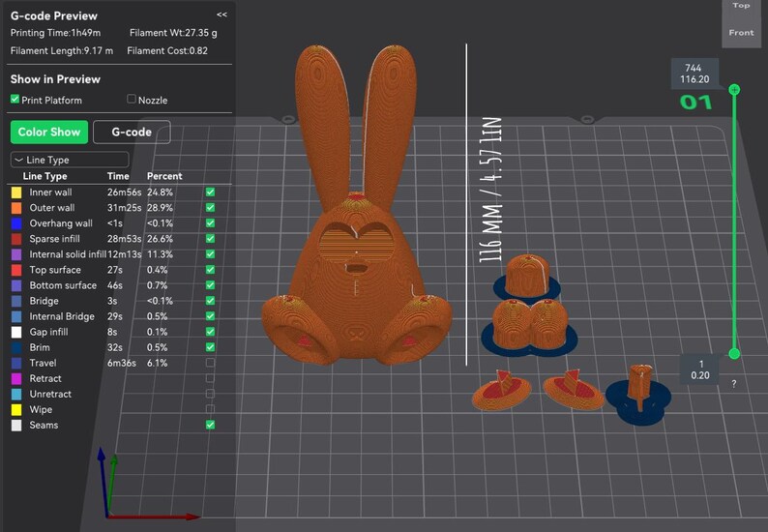Click the Brim dark blue swatch
The height and width of the screenshot is (532, 768).
16,347
